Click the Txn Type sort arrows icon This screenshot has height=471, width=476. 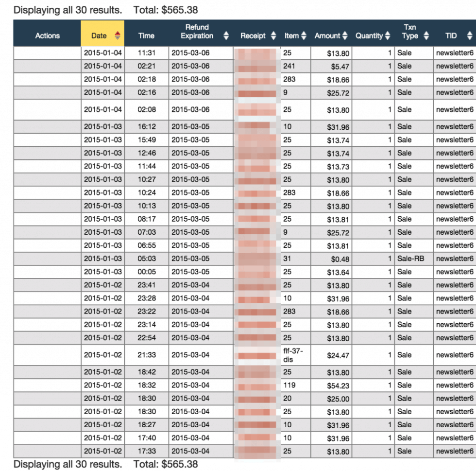pos(426,35)
